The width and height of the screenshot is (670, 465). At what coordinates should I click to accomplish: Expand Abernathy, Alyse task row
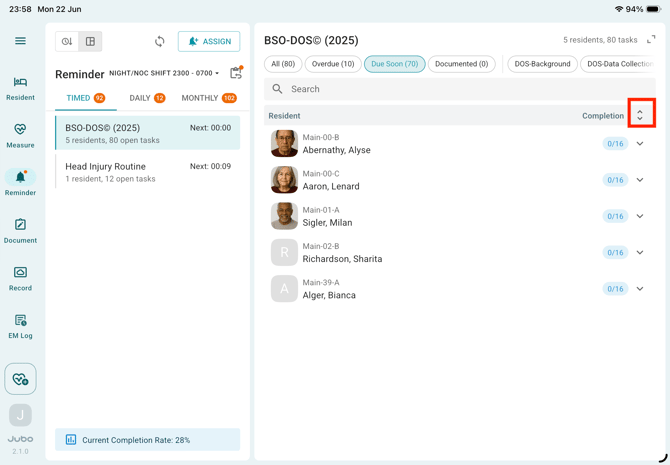[x=640, y=144]
